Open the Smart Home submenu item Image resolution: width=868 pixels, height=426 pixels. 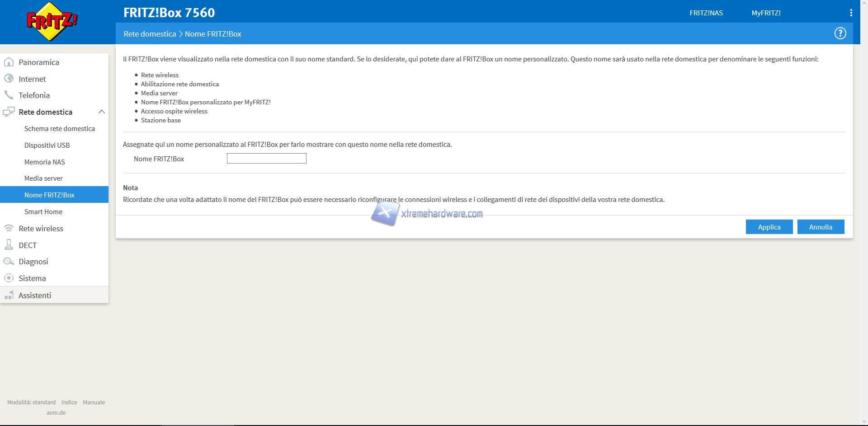click(43, 212)
